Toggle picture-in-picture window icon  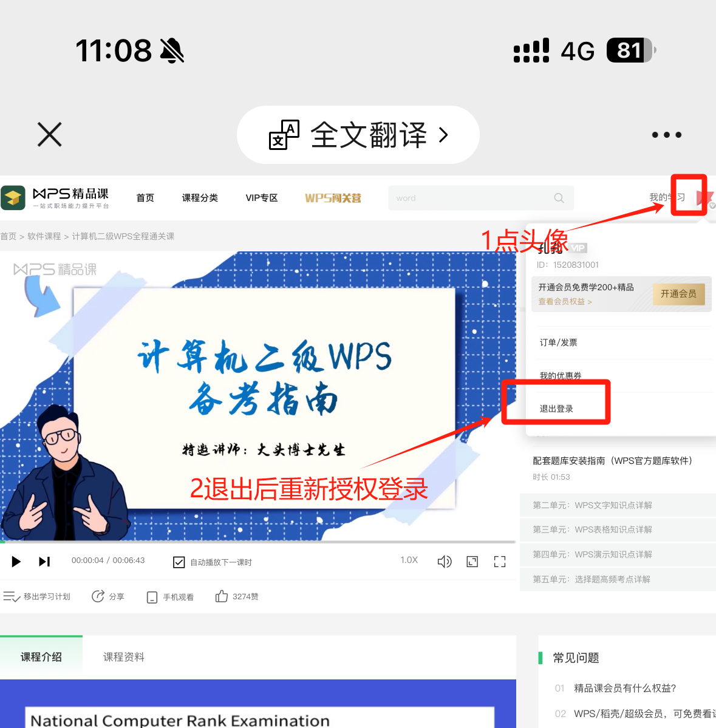pyautogui.click(x=472, y=562)
